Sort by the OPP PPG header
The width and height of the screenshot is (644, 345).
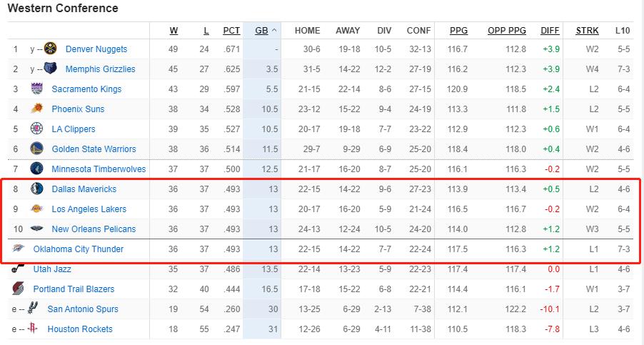click(x=507, y=31)
